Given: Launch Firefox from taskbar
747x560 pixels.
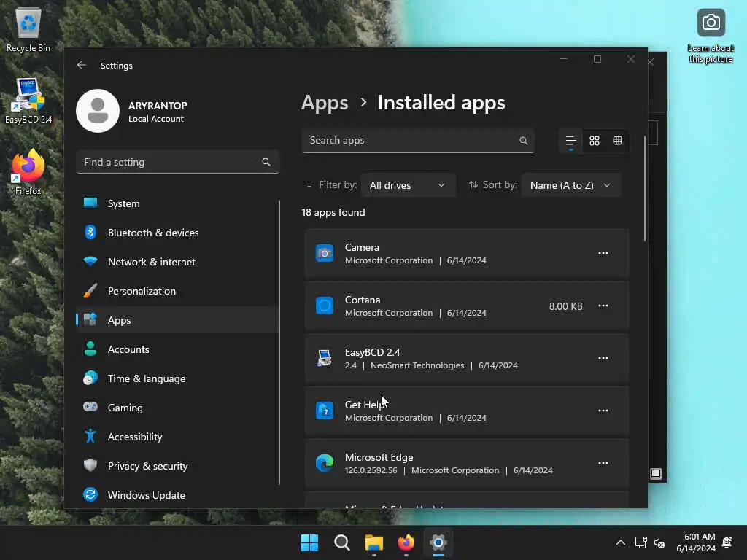Looking at the screenshot, I should tap(406, 542).
